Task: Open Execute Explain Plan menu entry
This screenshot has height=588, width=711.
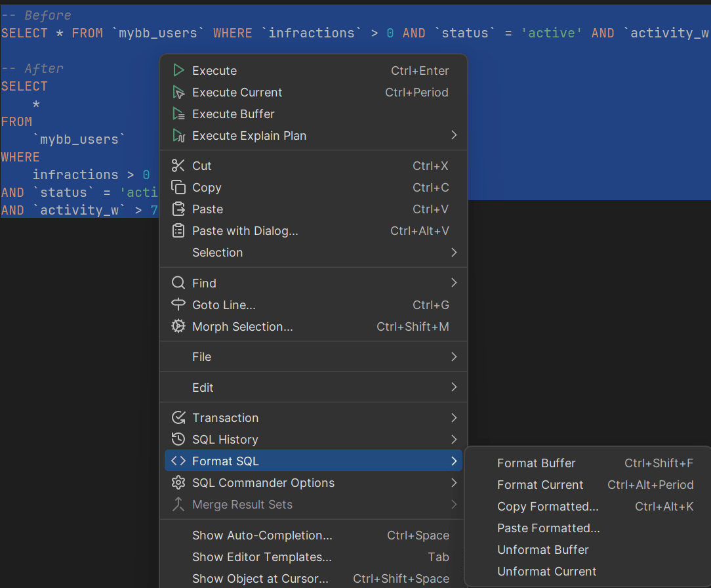Action: tap(314, 136)
